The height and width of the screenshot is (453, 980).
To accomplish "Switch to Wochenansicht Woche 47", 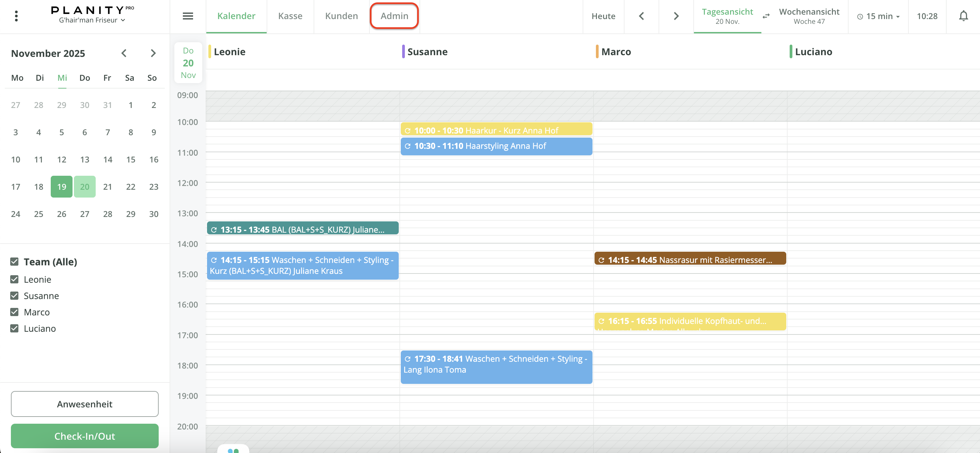I will pyautogui.click(x=809, y=16).
